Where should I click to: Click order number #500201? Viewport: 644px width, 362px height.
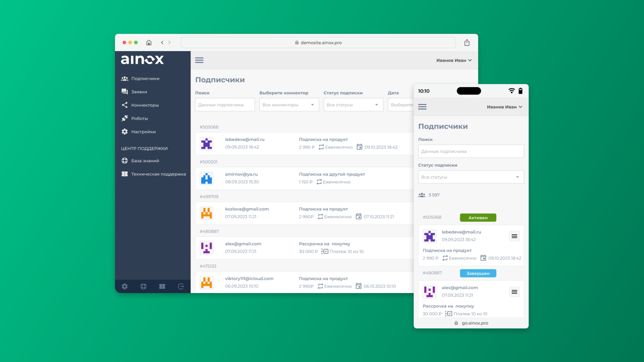coord(209,162)
